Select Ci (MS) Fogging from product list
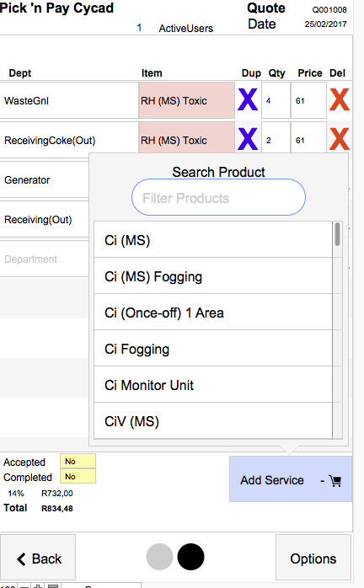364x588 pixels. pyautogui.click(x=213, y=276)
